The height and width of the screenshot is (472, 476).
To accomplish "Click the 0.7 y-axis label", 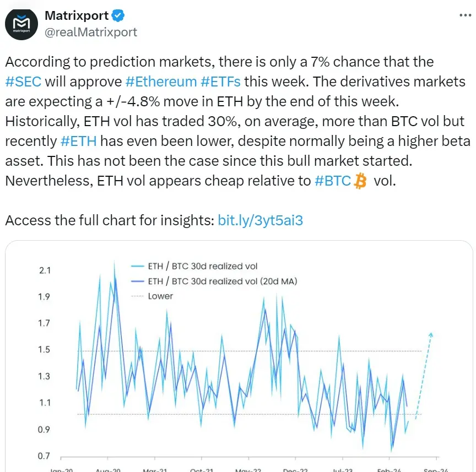I will pos(45,456).
